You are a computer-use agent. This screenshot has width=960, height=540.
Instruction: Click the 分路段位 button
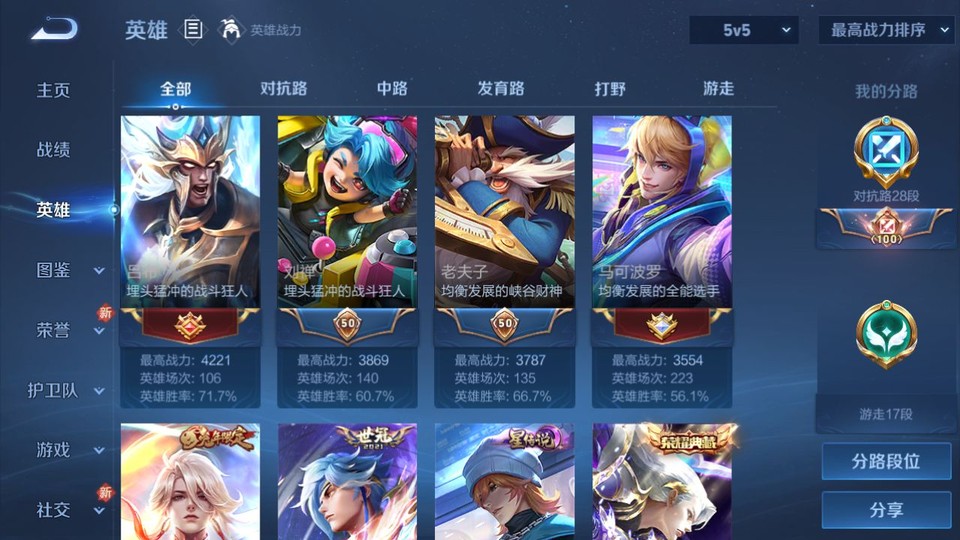886,461
